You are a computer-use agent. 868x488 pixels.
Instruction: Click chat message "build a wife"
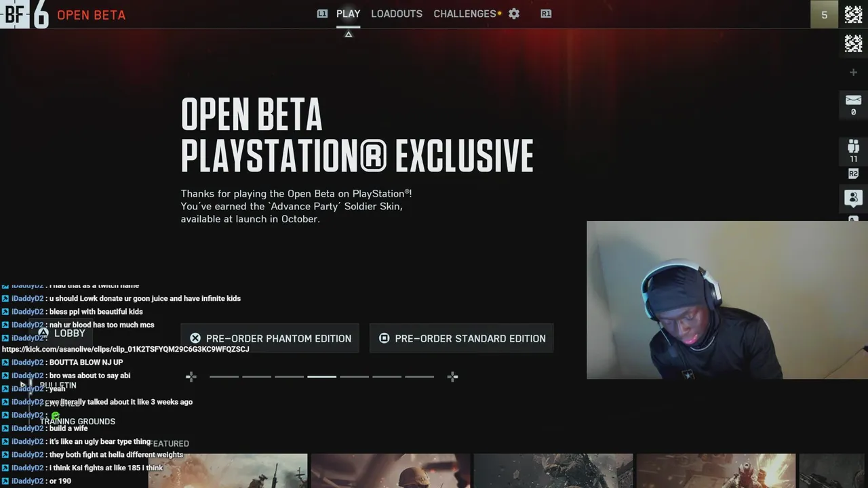coord(68,428)
